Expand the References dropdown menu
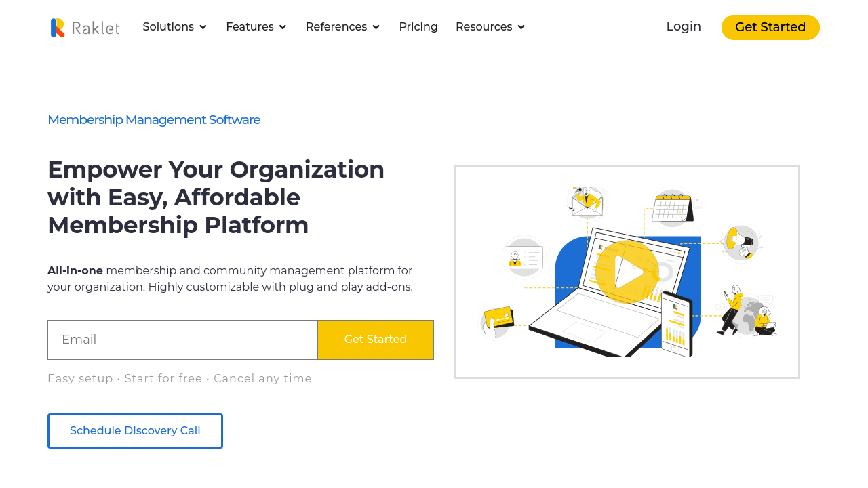This screenshot has width=868, height=488. pos(342,27)
